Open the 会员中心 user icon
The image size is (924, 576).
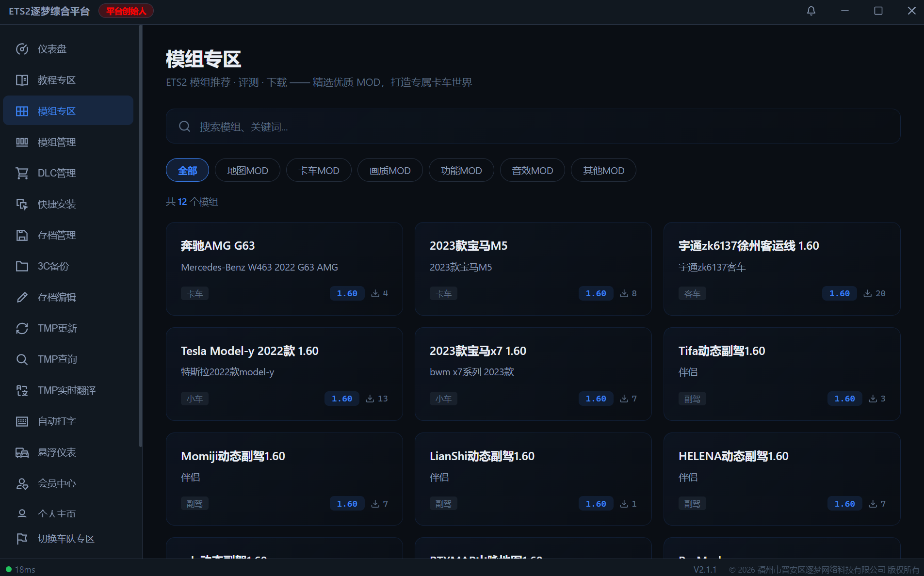coord(22,483)
